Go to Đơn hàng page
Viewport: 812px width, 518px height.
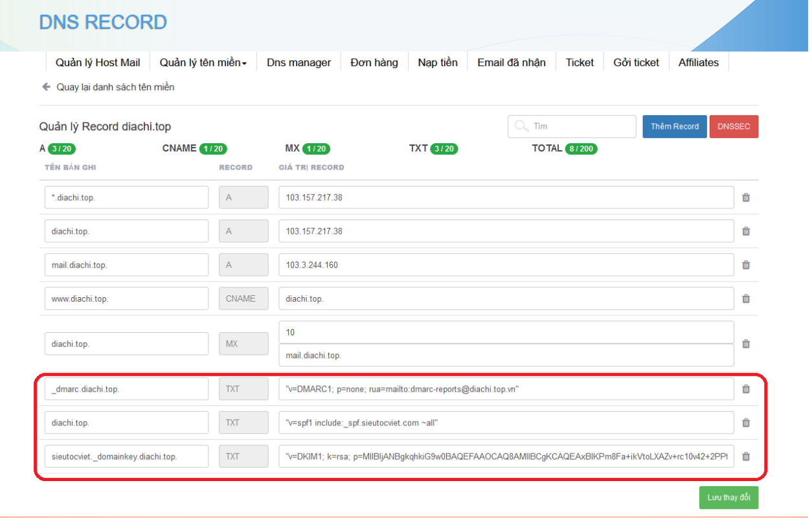(x=374, y=63)
